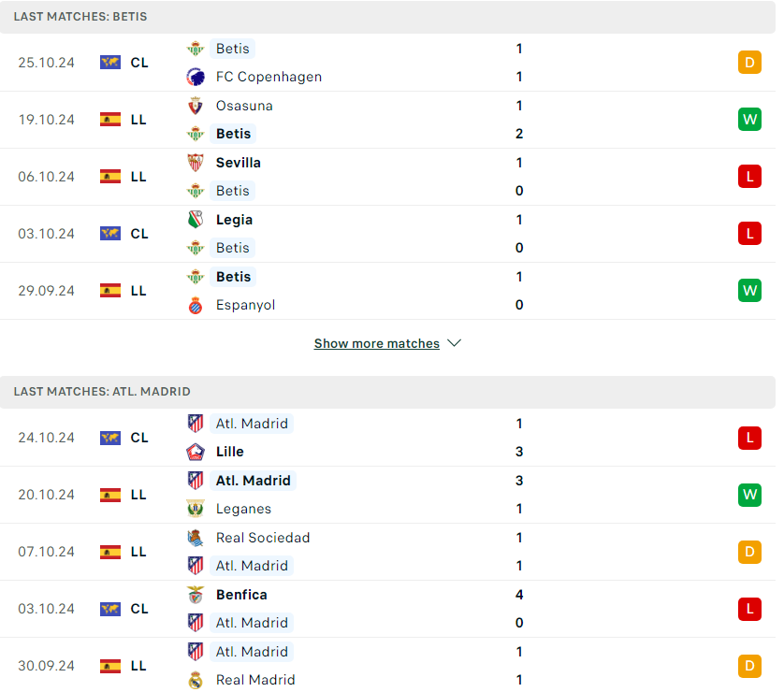This screenshot has width=784, height=692.
Task: Click the Sevilla club crest
Action: coord(195,163)
